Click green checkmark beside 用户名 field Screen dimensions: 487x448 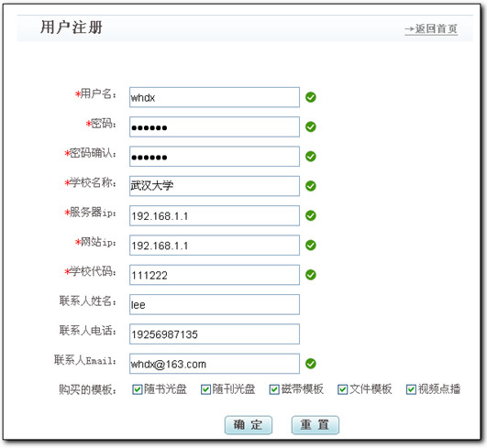(311, 97)
